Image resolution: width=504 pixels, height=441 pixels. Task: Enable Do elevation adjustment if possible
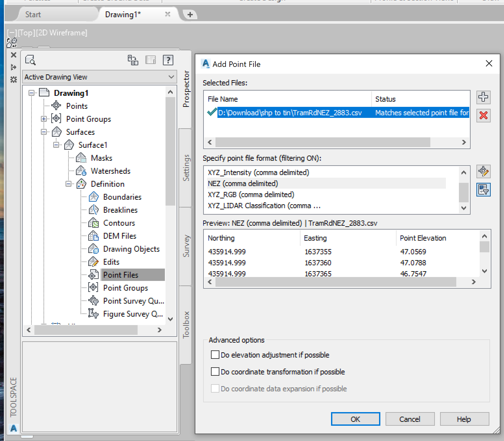pyautogui.click(x=215, y=355)
